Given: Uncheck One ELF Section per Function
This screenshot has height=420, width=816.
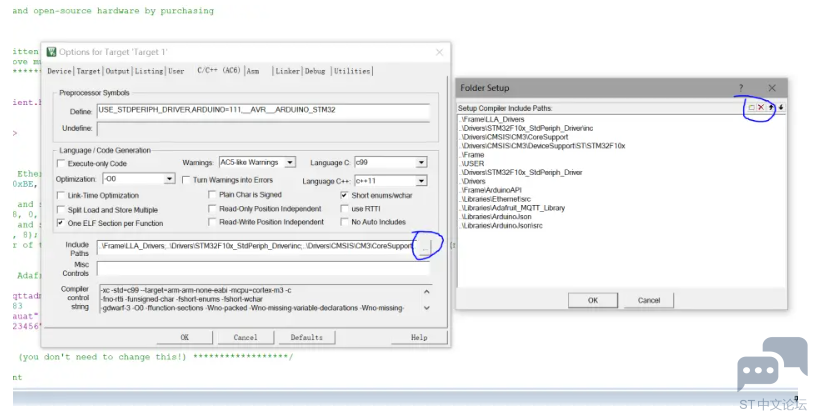Looking at the screenshot, I should (63, 222).
